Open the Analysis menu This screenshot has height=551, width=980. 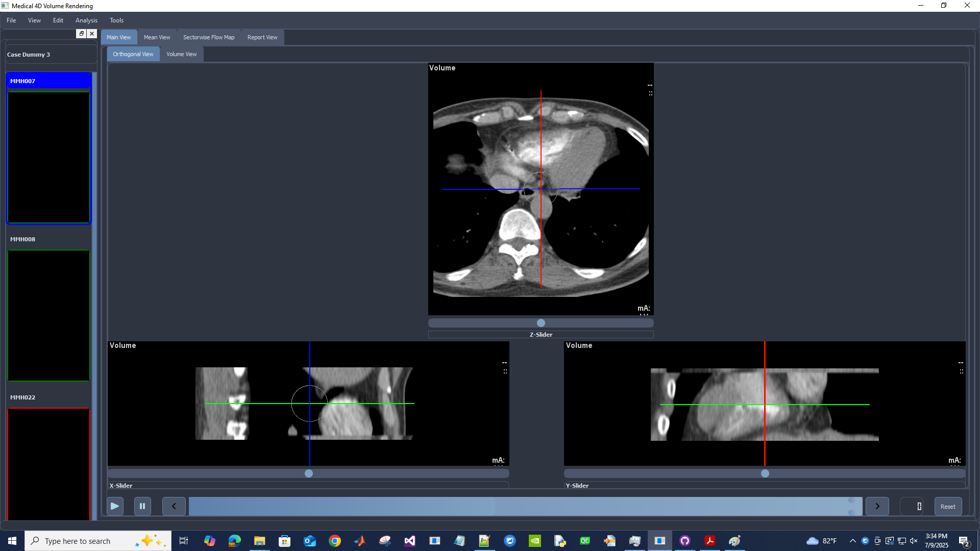[x=86, y=20]
